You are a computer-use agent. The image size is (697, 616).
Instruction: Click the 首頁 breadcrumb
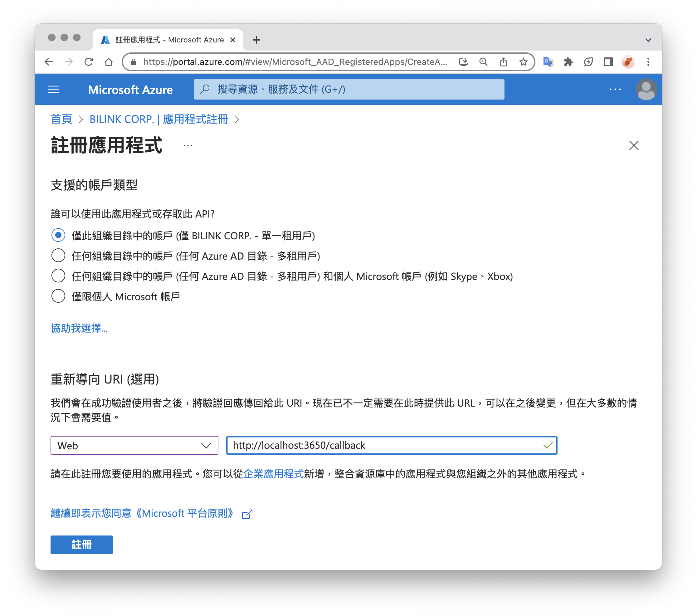coord(61,120)
